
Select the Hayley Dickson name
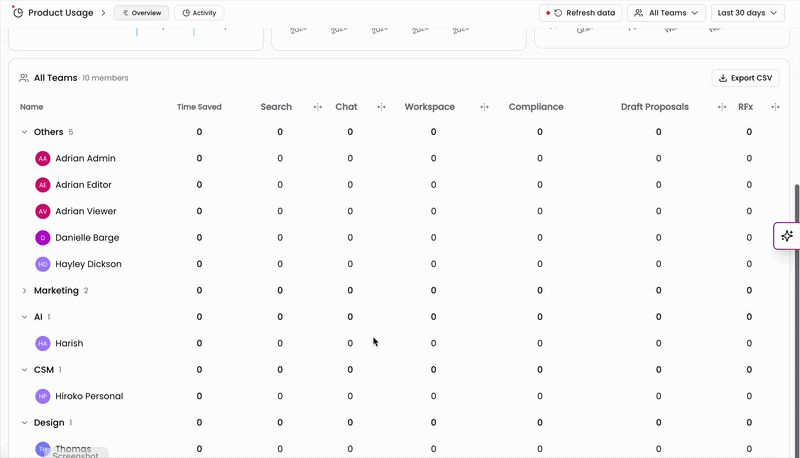[88, 264]
